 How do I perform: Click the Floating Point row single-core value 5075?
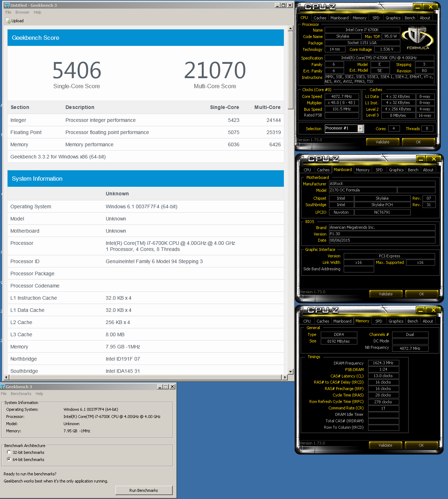pos(234,132)
